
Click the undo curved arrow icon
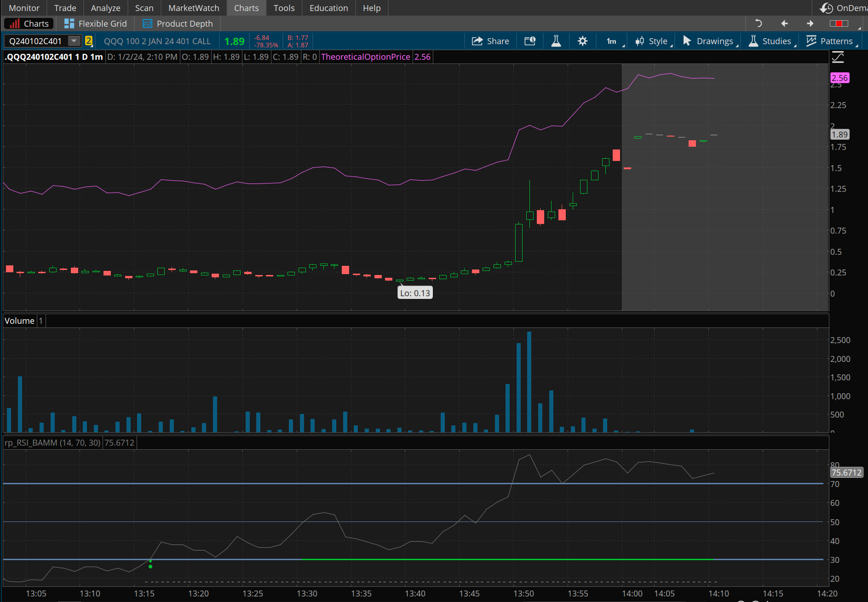[x=759, y=23]
